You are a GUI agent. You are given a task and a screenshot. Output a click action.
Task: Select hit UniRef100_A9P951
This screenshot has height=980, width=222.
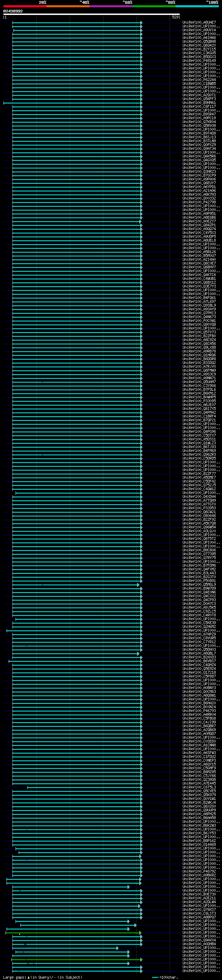tap(199, 213)
